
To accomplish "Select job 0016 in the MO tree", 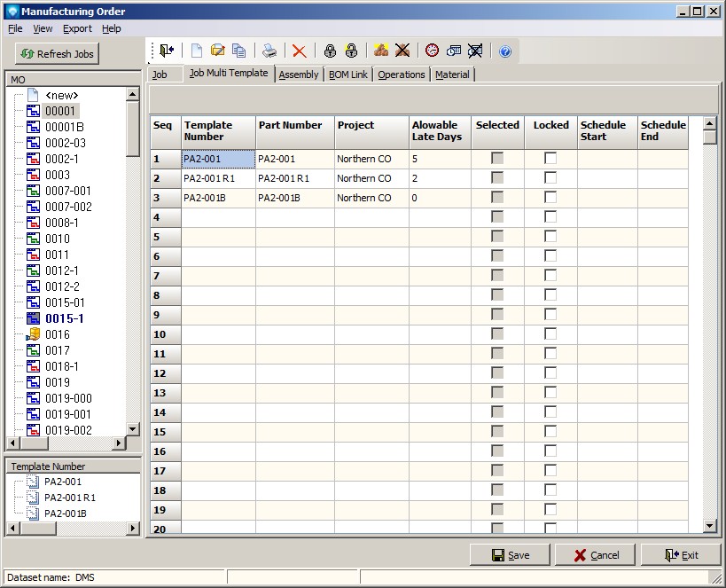I will click(x=57, y=334).
